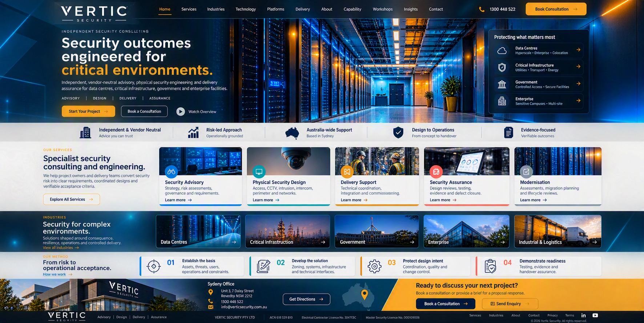Open the YouTube icon in the footer
The image size is (644, 323).
pyautogui.click(x=595, y=315)
